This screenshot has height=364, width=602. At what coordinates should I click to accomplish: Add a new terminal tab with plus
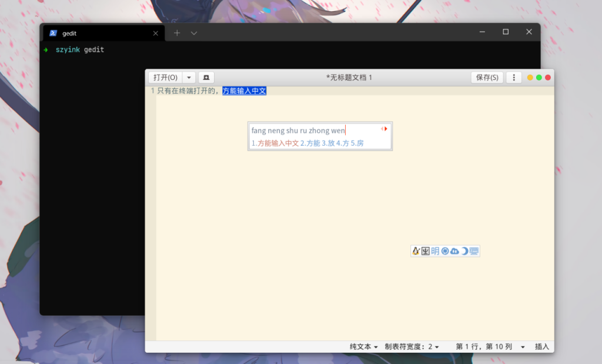pyautogui.click(x=177, y=33)
